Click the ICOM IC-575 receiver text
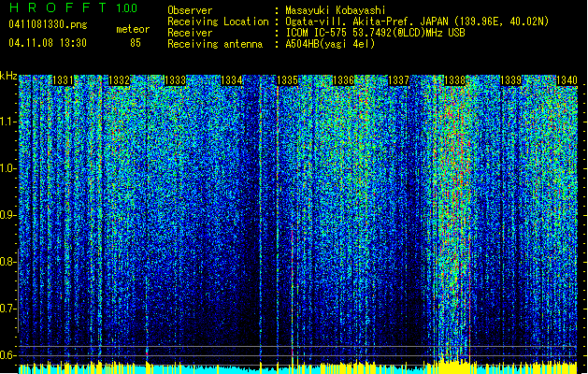 pos(375,33)
